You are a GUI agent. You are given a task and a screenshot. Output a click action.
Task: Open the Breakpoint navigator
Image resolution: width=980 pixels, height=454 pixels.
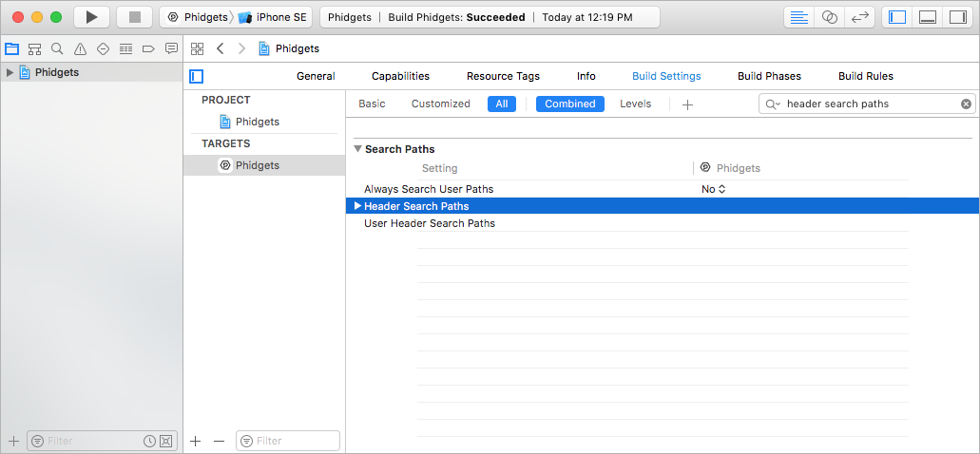point(148,48)
